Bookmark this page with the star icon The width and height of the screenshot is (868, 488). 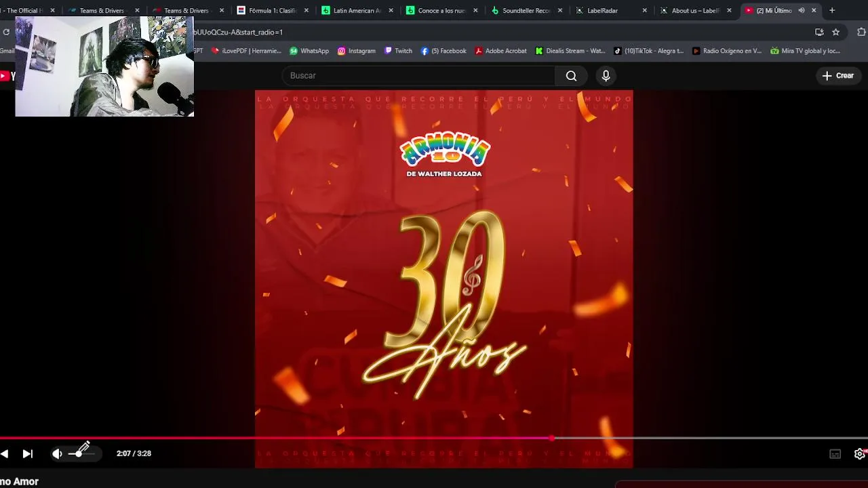[x=835, y=32]
